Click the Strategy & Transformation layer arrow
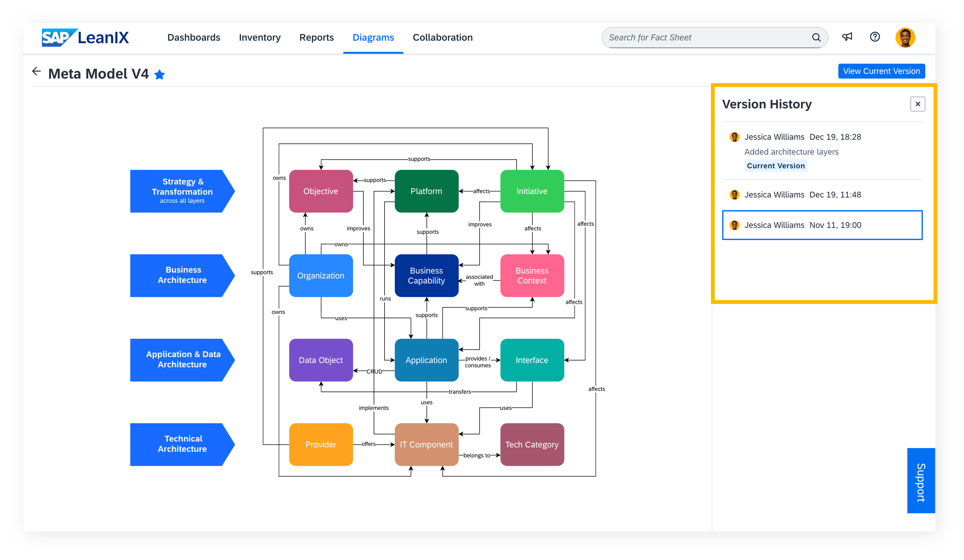Viewport: 964px width, 560px height. coord(182,191)
